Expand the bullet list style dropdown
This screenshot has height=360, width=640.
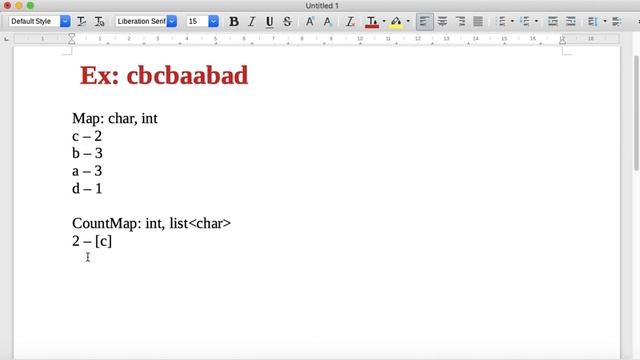512,21
